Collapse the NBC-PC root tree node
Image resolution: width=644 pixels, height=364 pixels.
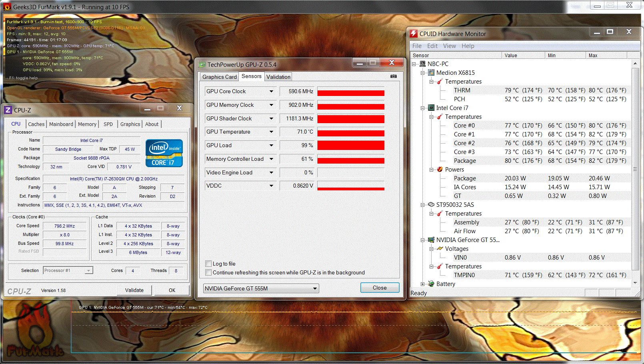pos(414,64)
